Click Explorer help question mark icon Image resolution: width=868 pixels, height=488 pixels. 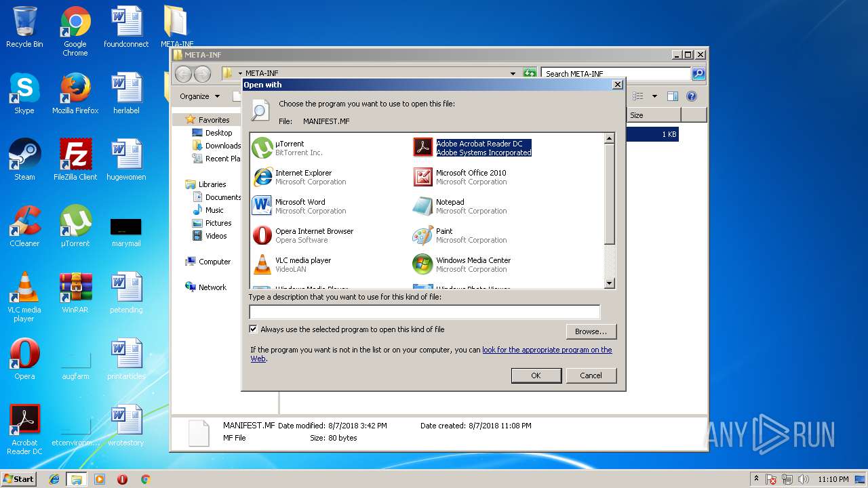692,96
